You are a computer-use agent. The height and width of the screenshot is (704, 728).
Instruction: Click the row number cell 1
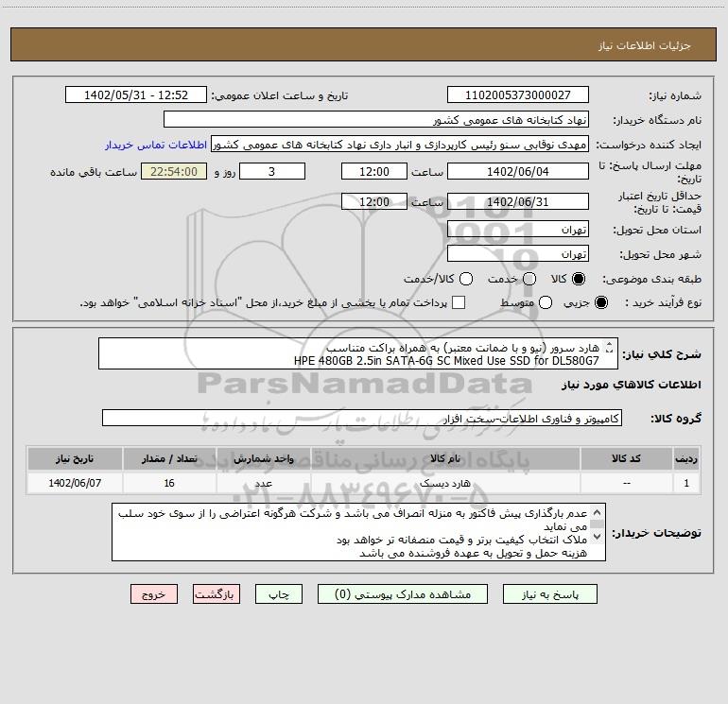(686, 483)
